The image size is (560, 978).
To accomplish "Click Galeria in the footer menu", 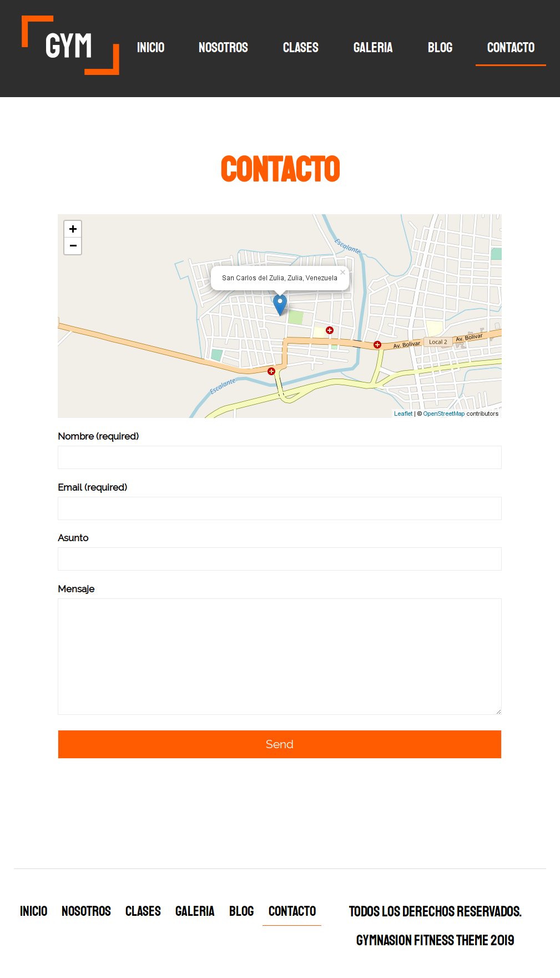I will 195,911.
